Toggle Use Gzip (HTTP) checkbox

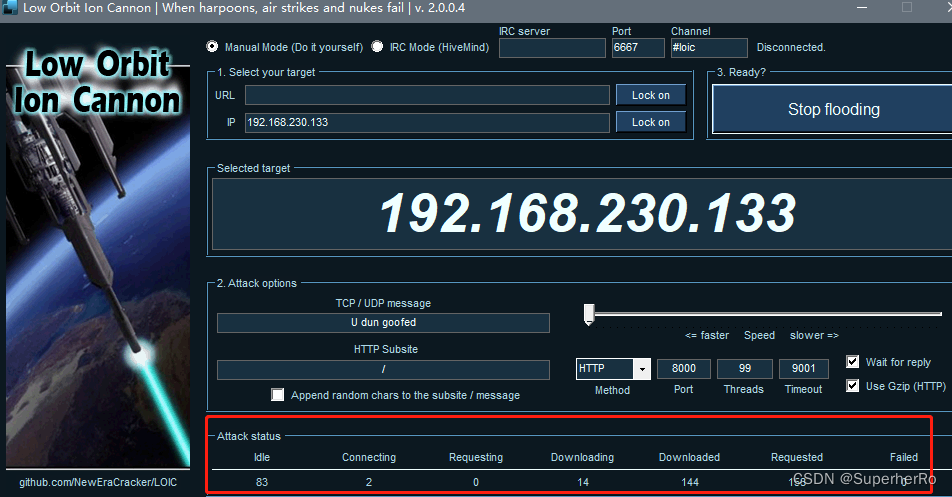tap(852, 386)
